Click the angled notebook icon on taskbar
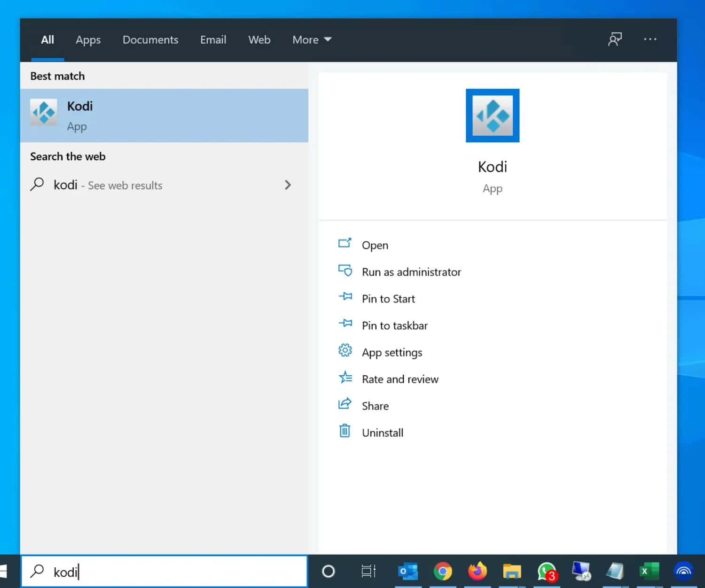Image resolution: width=705 pixels, height=588 pixels. click(615, 571)
